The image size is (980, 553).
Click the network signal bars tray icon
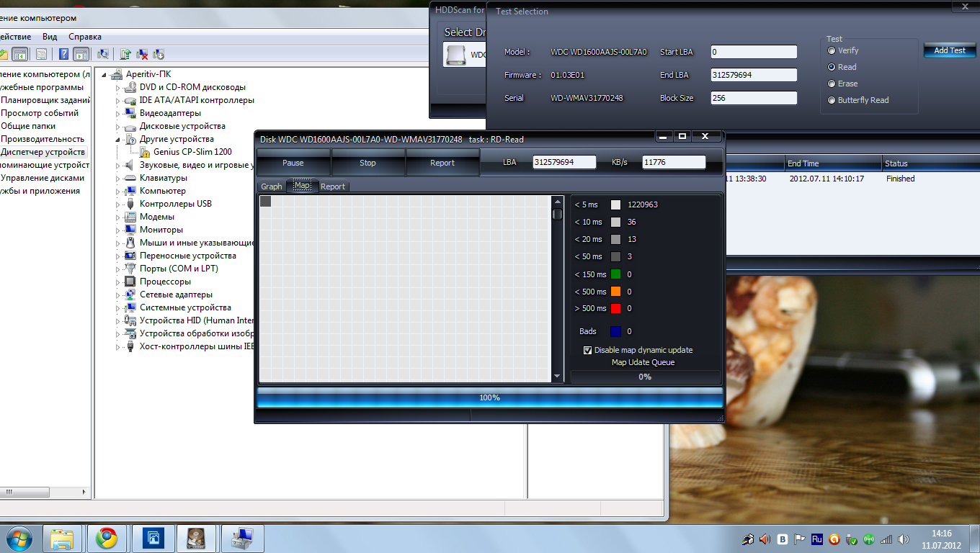(886, 539)
